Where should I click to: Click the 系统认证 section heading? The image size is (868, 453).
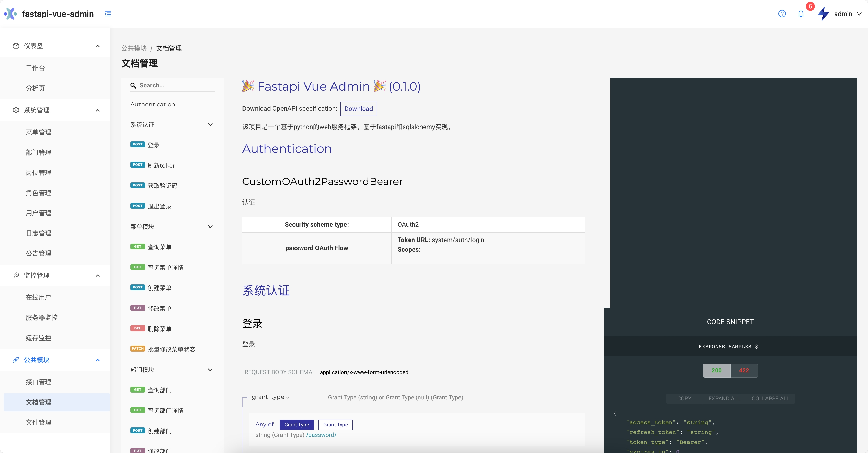tap(266, 291)
